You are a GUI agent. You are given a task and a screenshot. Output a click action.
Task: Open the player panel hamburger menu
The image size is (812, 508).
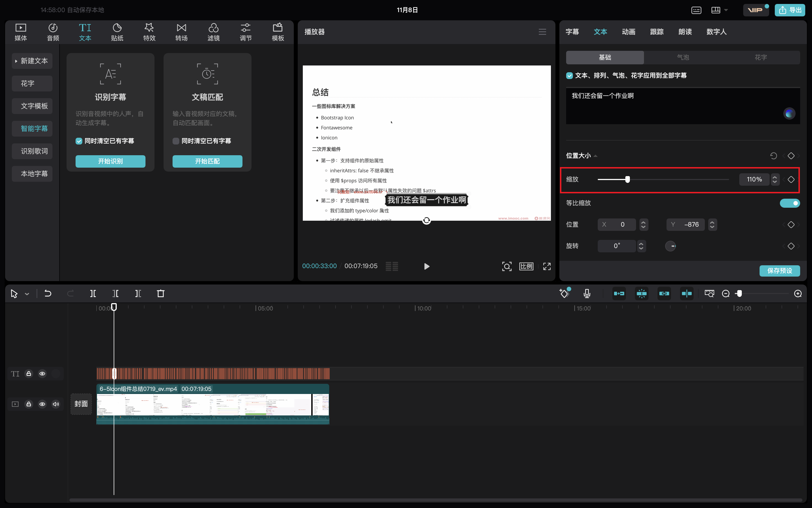[x=542, y=32]
